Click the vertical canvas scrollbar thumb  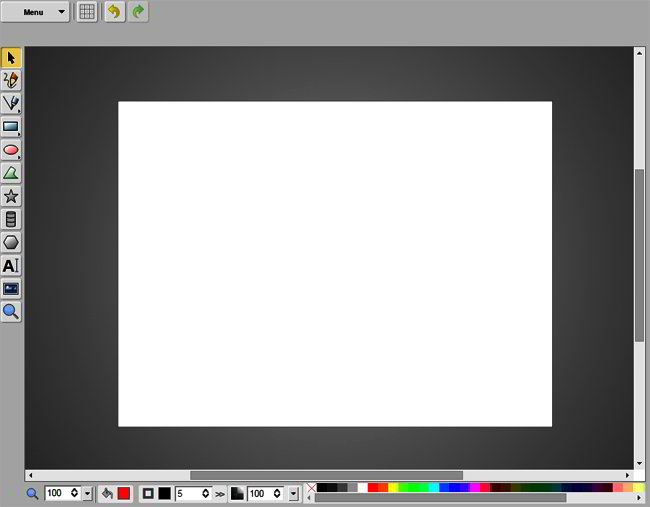(639, 255)
